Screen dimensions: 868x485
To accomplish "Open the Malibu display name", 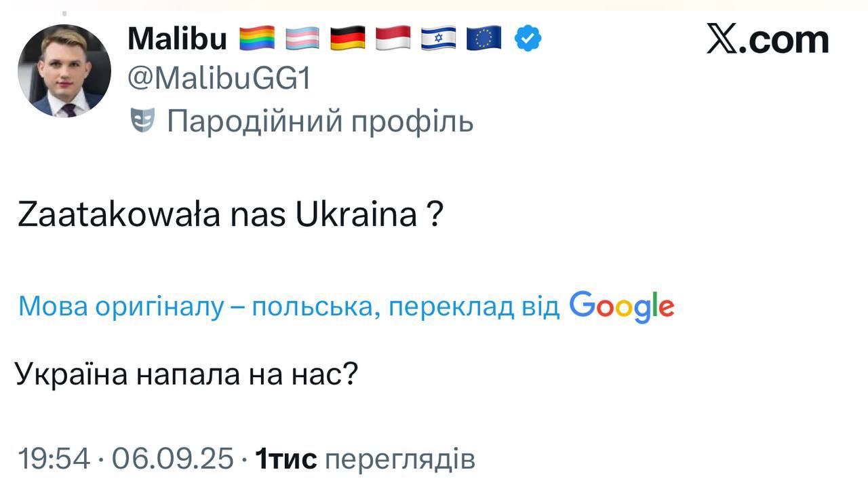I will coord(177,39).
